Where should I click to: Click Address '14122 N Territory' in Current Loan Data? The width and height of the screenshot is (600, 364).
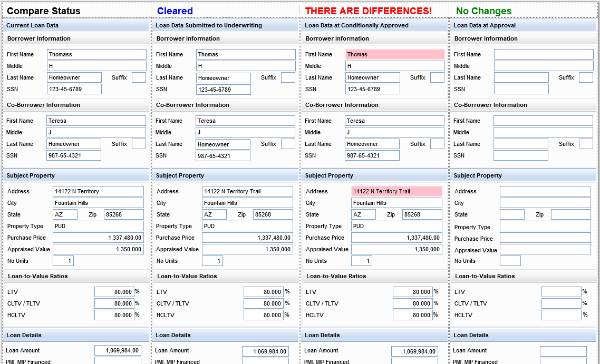pyautogui.click(x=99, y=191)
